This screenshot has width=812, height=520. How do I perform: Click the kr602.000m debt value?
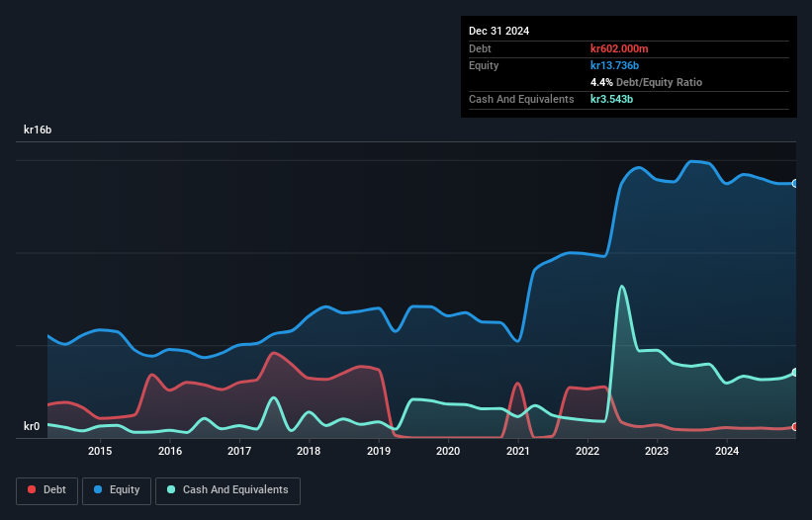click(x=619, y=48)
